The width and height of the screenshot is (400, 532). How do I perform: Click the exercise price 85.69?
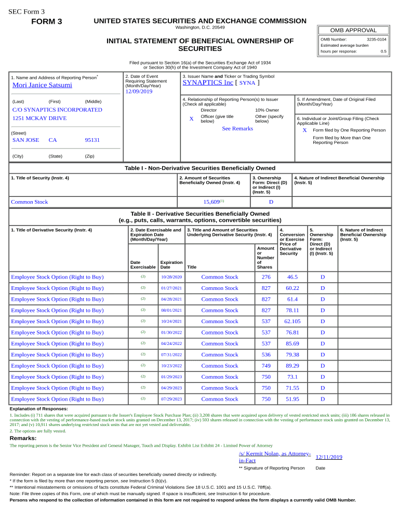click(x=292, y=343)
